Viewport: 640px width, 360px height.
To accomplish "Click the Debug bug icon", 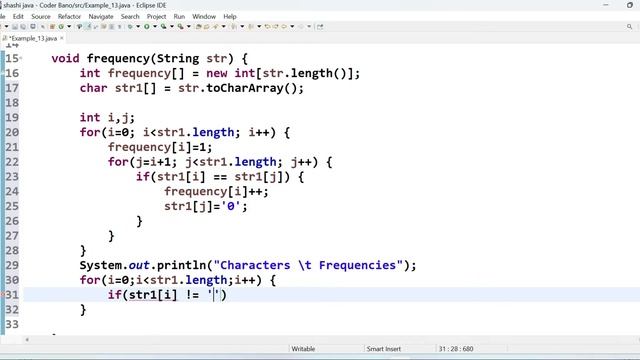I will click(x=130, y=27).
